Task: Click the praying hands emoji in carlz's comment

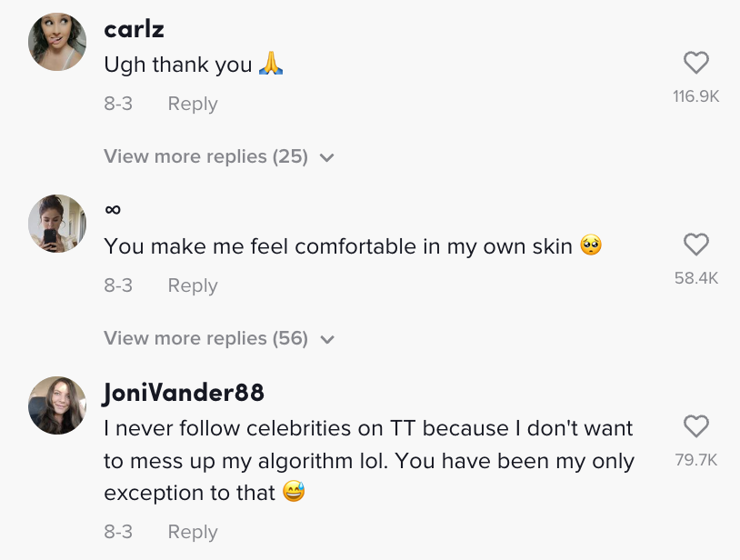Action: click(x=271, y=64)
